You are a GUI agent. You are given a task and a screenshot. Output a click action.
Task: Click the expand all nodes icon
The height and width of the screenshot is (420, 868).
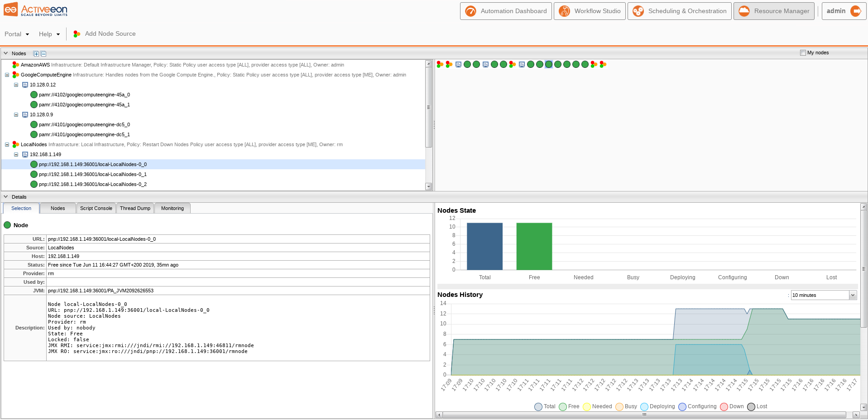pos(36,54)
